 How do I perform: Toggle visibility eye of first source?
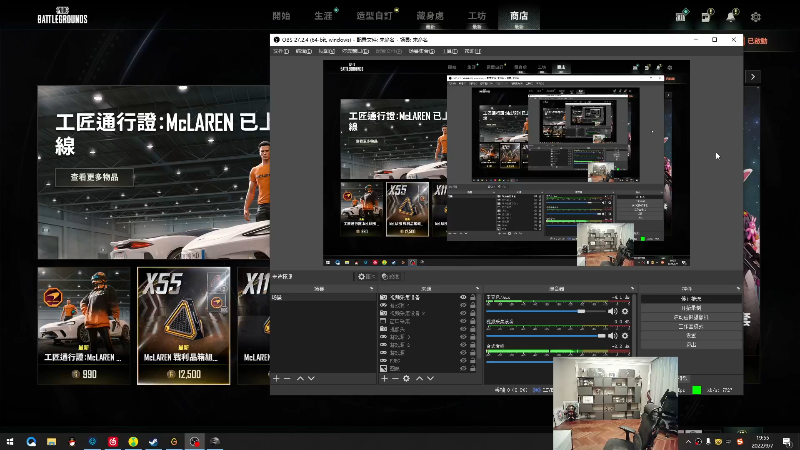coord(463,298)
